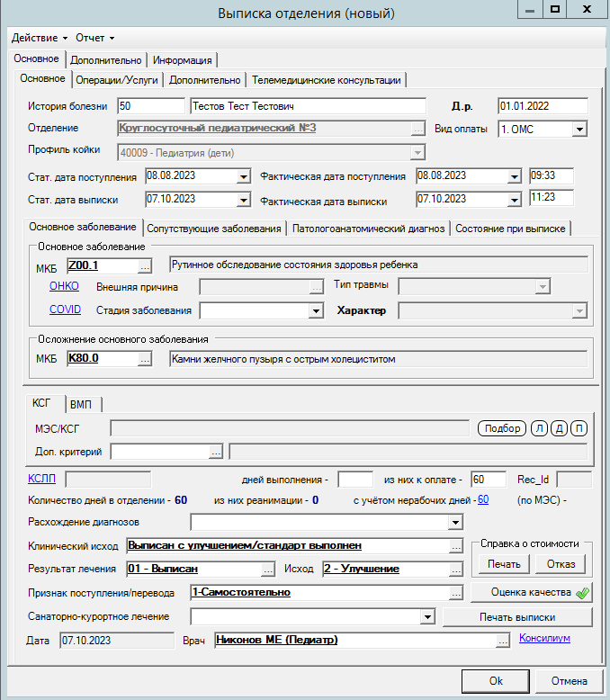The width and height of the screenshot is (610, 700).
Task: Confirm with the Ok button
Action: (x=496, y=681)
